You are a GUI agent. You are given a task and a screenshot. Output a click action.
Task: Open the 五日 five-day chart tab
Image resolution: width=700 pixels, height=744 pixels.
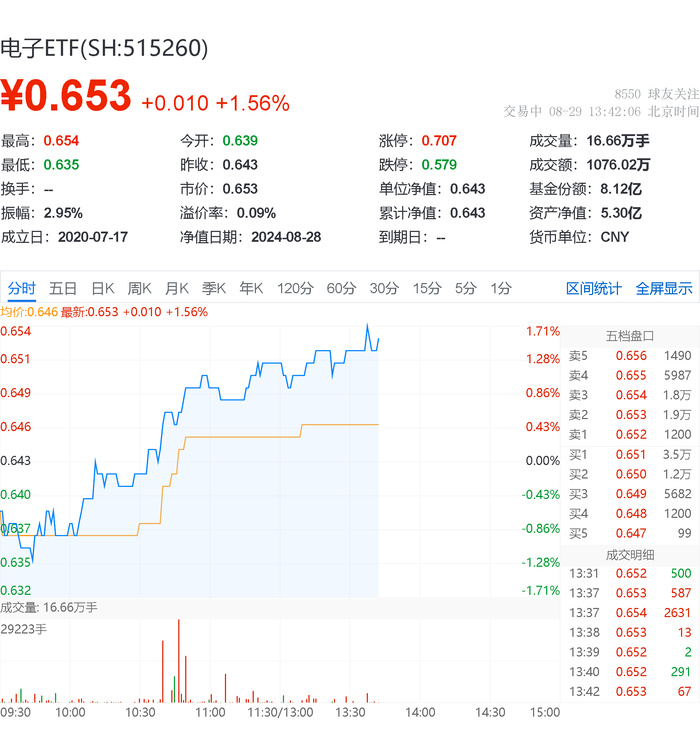click(x=63, y=288)
